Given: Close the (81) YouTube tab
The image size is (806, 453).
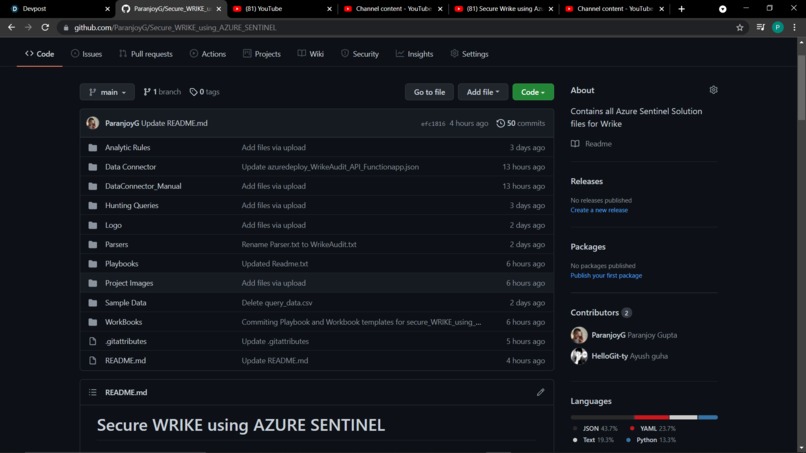Looking at the screenshot, I should coord(329,9).
